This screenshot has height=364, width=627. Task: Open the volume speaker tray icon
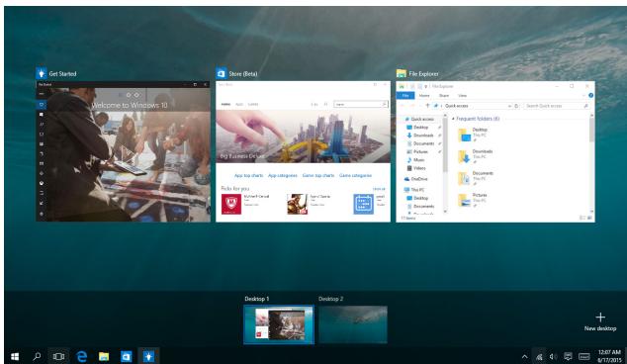[x=553, y=356]
